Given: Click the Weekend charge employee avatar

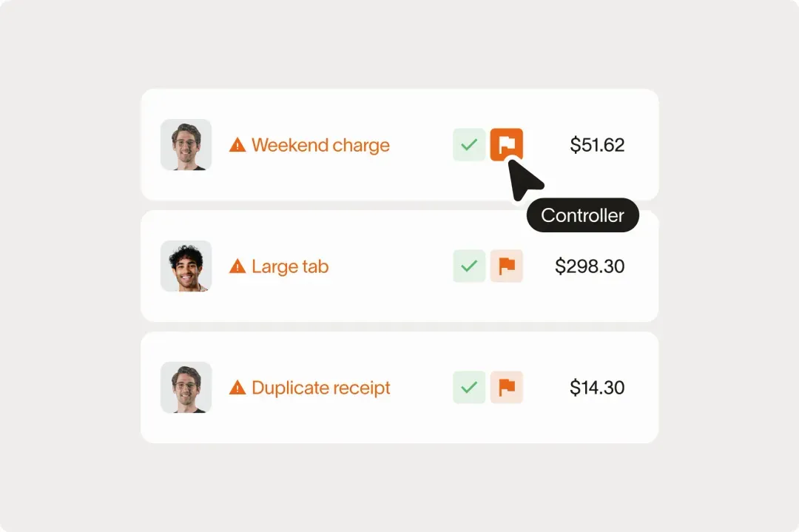Looking at the screenshot, I should click(x=186, y=145).
